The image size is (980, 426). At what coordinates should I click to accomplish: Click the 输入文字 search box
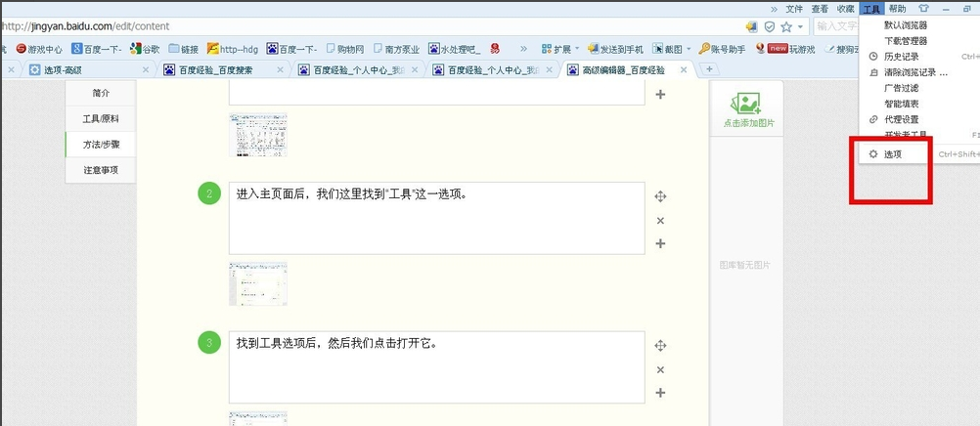click(x=836, y=26)
